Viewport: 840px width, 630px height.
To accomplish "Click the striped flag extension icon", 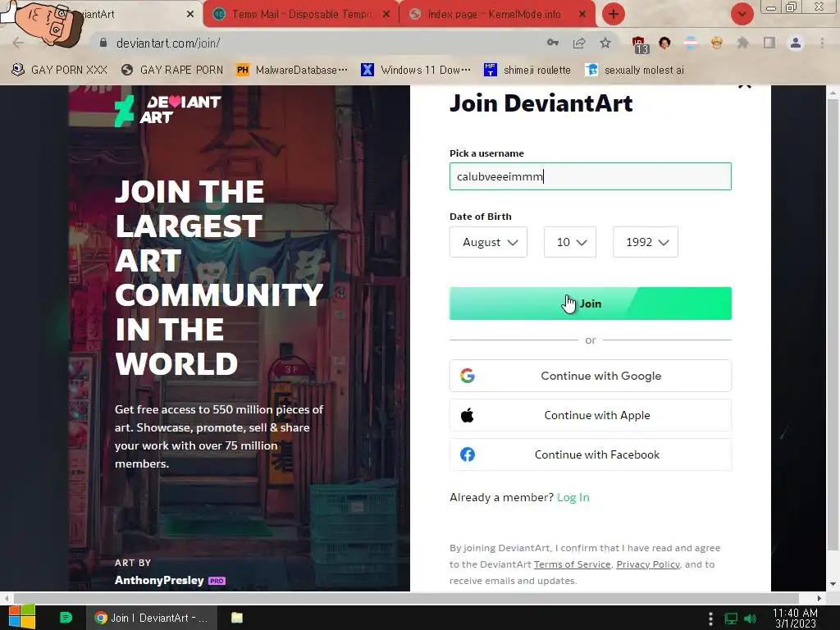I will [x=691, y=43].
